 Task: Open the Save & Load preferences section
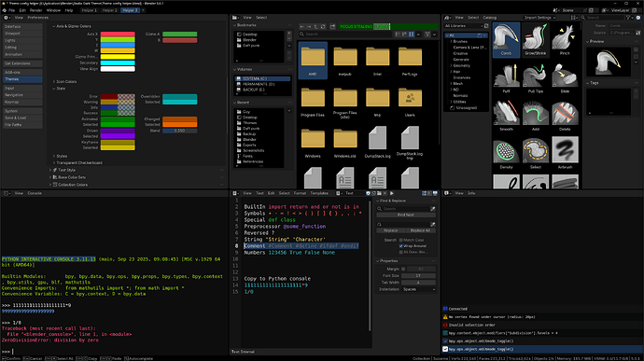pos(22,118)
